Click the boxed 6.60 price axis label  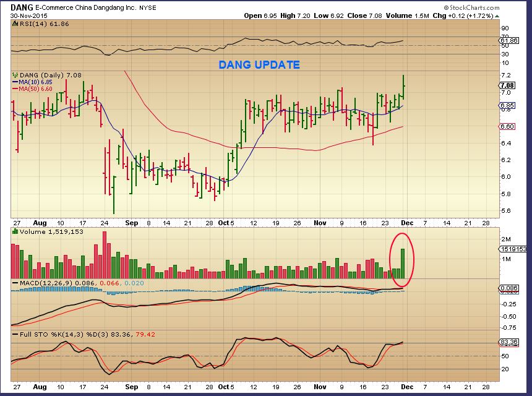[x=507, y=127]
